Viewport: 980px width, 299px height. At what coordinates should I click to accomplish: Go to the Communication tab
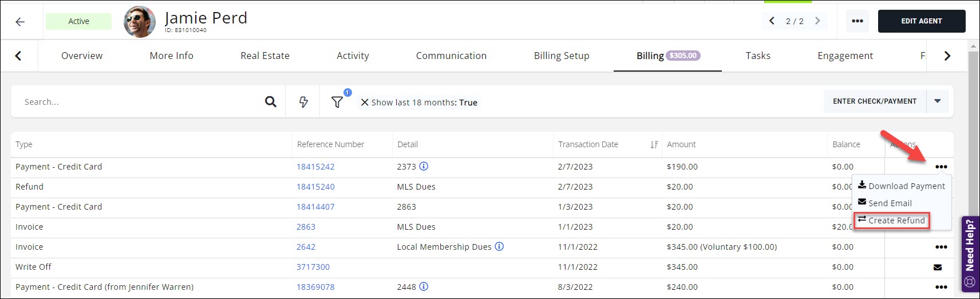[x=451, y=56]
